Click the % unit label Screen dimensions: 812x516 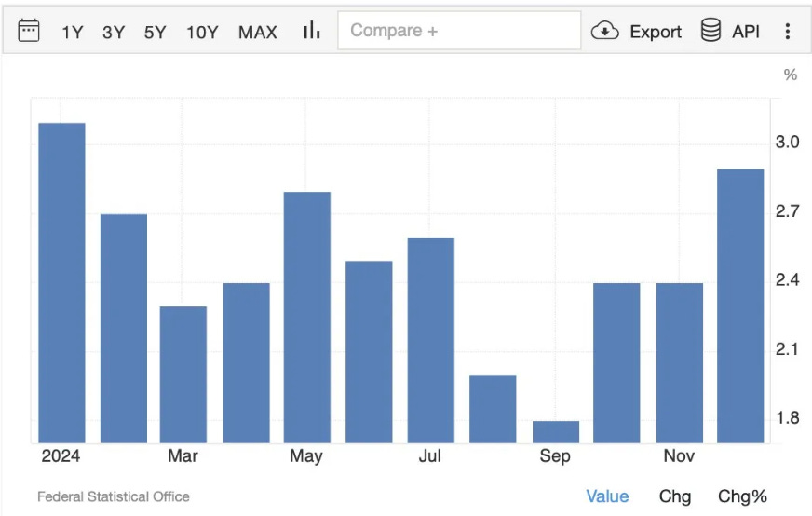coord(791,75)
